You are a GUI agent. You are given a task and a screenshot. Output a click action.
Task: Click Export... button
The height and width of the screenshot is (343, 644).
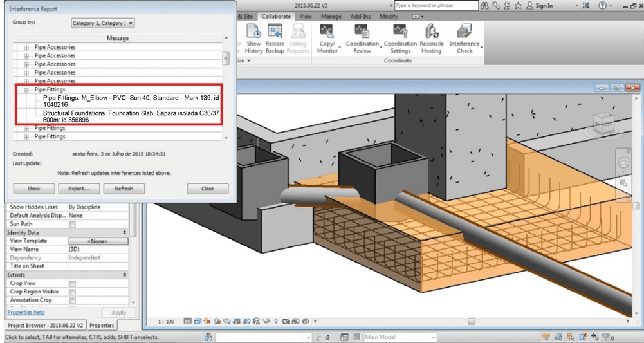point(79,189)
